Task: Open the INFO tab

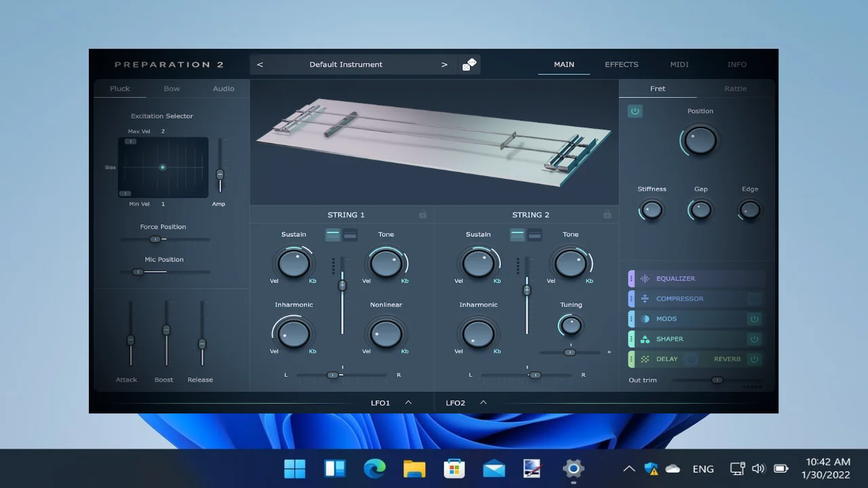Action: (737, 64)
